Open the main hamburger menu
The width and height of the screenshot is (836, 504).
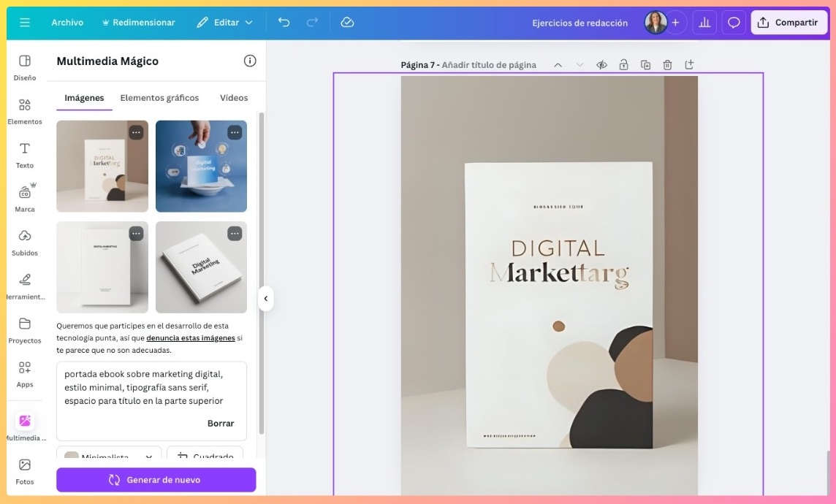pos(25,23)
